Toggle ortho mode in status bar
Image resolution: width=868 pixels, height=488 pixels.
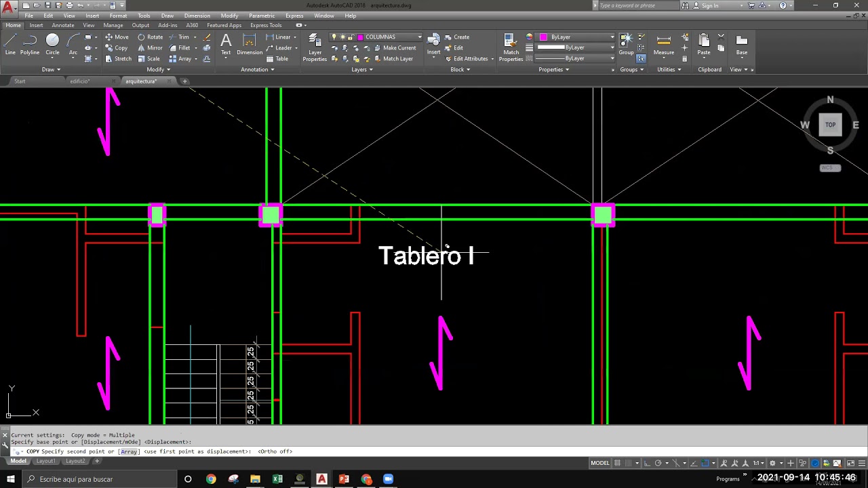(647, 463)
